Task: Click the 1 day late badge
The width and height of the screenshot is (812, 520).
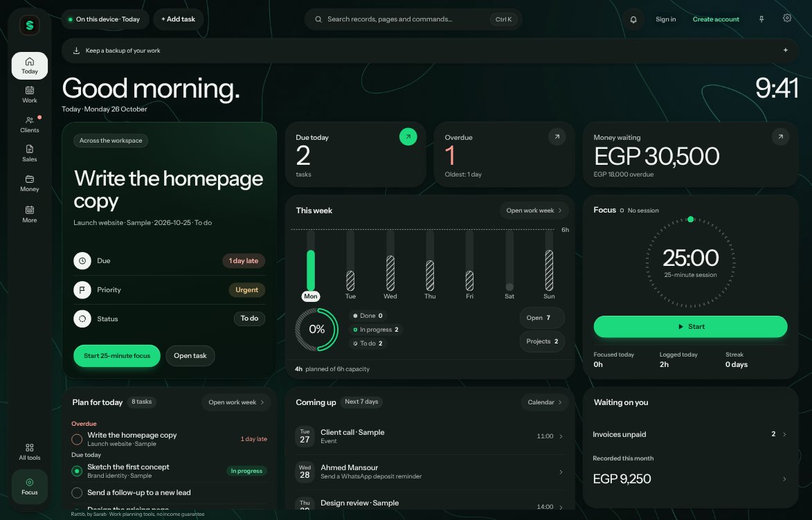Action: (244, 260)
